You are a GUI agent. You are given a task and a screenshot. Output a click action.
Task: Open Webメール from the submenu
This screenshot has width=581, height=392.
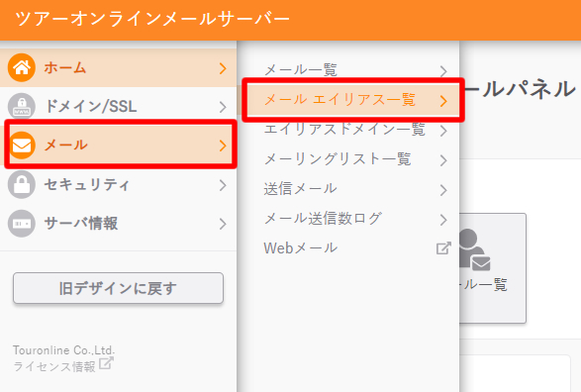click(x=348, y=248)
